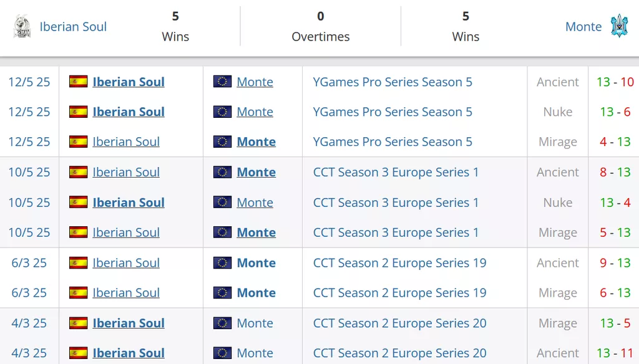Open Monte header team link
Viewport: 639px width, 364px height.
click(583, 26)
